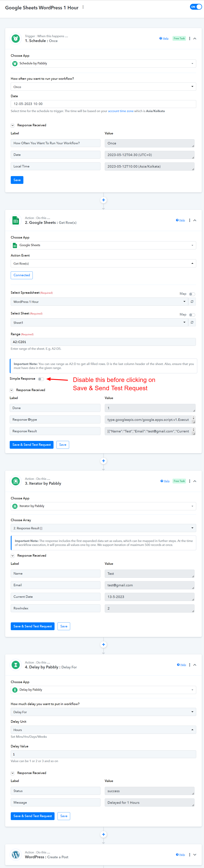Collapse Response Received in Delay step
The width and height of the screenshot is (204, 868).
tap(12, 773)
